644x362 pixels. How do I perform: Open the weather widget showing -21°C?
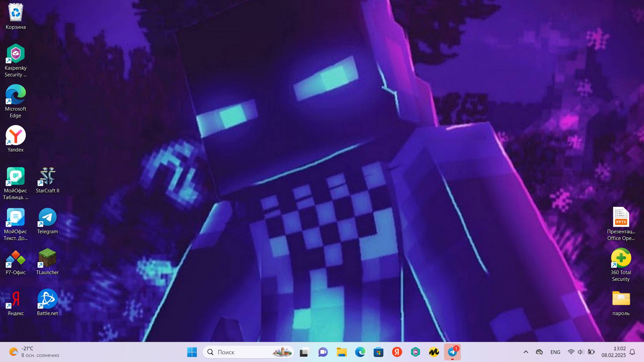tap(34, 352)
